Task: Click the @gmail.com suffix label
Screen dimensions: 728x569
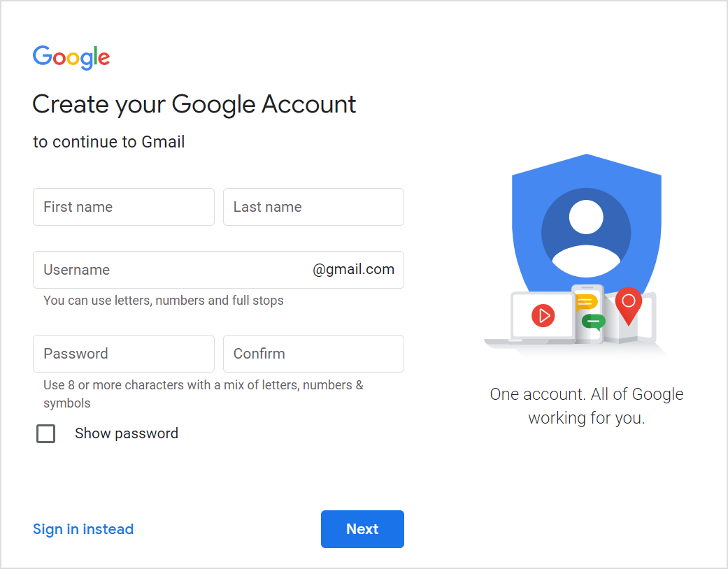Action: pos(353,269)
